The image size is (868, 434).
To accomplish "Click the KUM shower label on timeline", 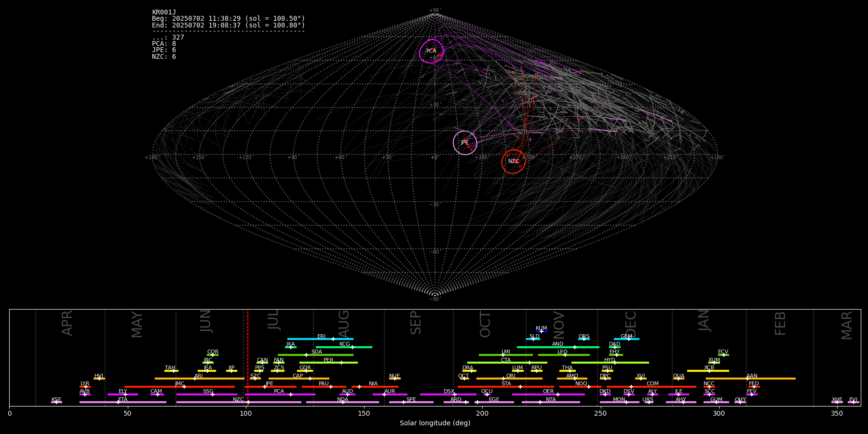I will [x=542, y=328].
